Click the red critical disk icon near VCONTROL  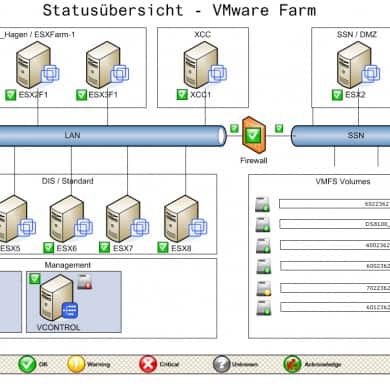85,282
